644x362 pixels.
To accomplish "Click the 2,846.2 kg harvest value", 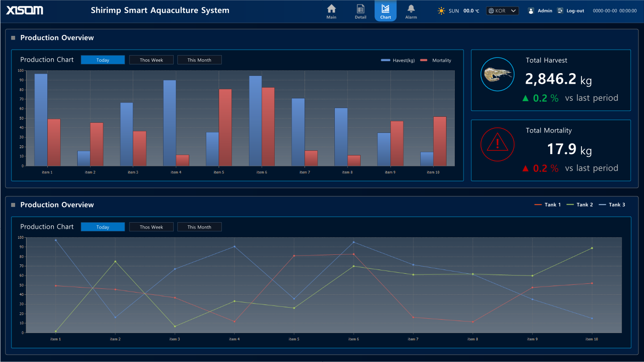I will click(x=559, y=79).
